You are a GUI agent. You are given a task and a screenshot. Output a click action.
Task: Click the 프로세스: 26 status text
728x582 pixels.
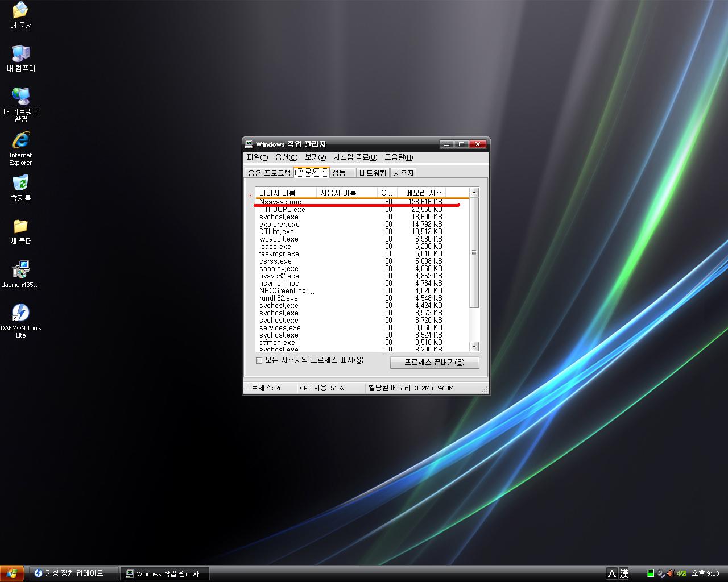264,388
